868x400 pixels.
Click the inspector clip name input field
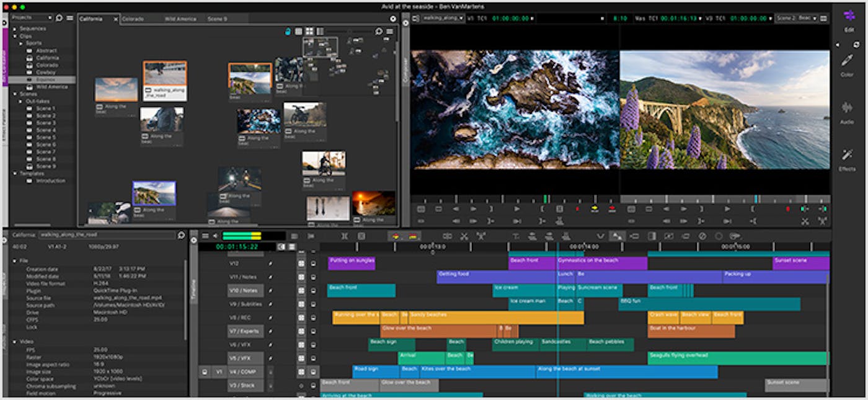[x=107, y=235]
